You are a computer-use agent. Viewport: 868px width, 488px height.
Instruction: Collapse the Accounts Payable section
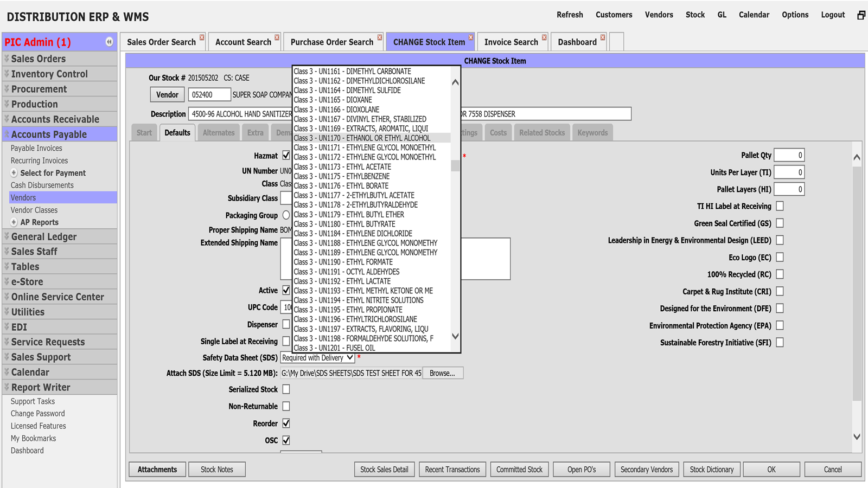[60, 134]
